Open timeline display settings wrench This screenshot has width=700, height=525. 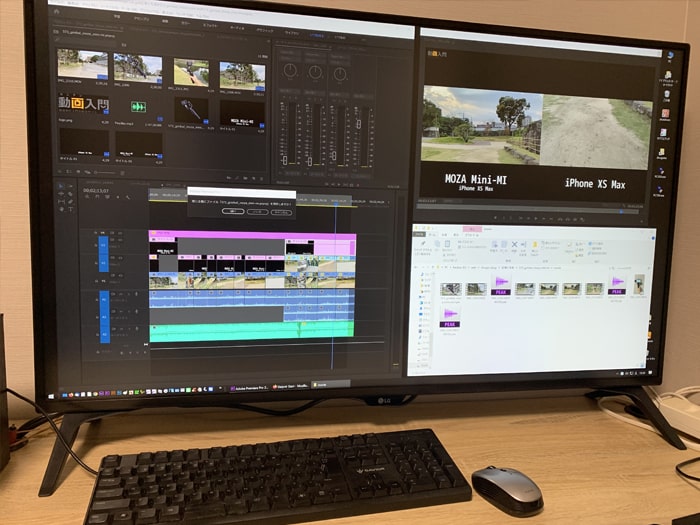click(x=128, y=197)
